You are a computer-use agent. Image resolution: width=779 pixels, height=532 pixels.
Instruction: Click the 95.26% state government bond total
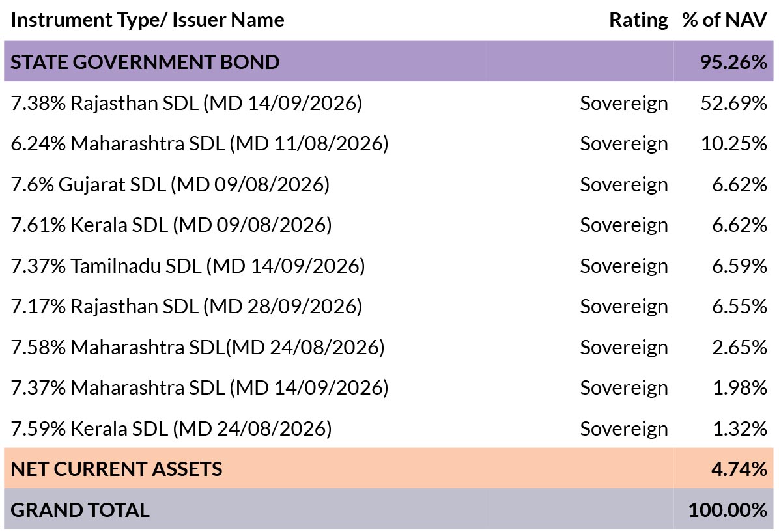(733, 62)
